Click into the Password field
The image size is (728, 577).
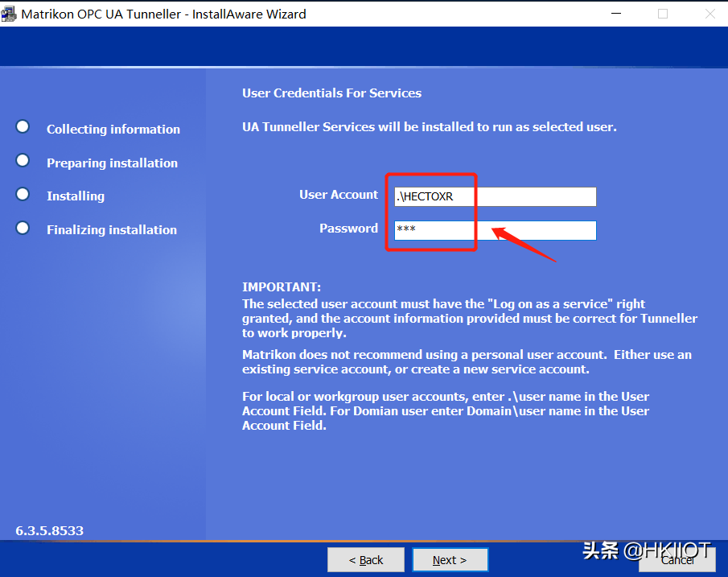tap(495, 230)
